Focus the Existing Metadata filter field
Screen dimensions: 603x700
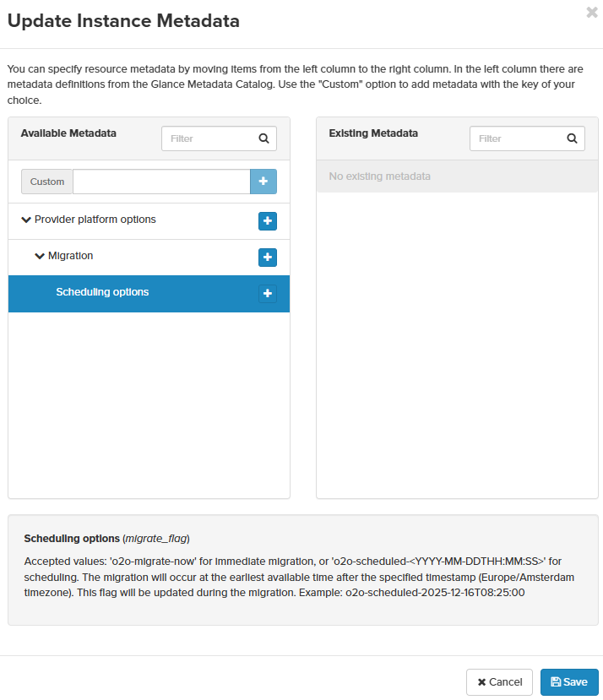pyautogui.click(x=517, y=138)
